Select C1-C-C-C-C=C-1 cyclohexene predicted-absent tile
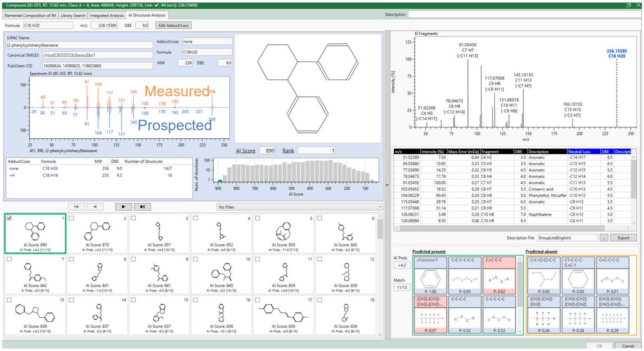 coord(578,275)
